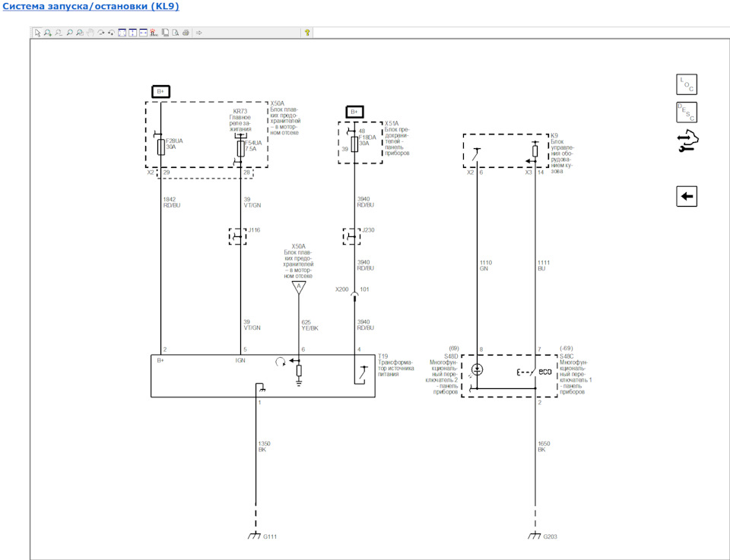Click the 1650 BK wire label

tap(544, 447)
